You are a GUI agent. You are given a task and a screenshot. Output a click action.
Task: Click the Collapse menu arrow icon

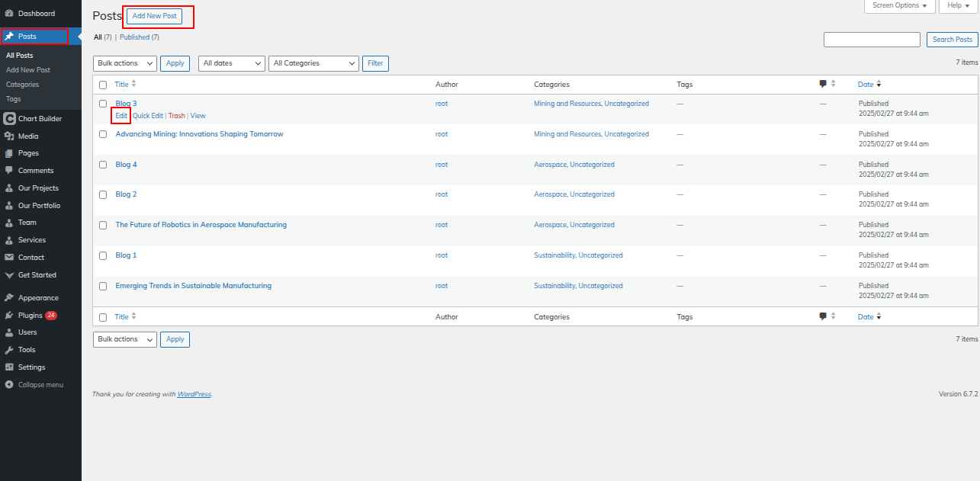click(8, 385)
